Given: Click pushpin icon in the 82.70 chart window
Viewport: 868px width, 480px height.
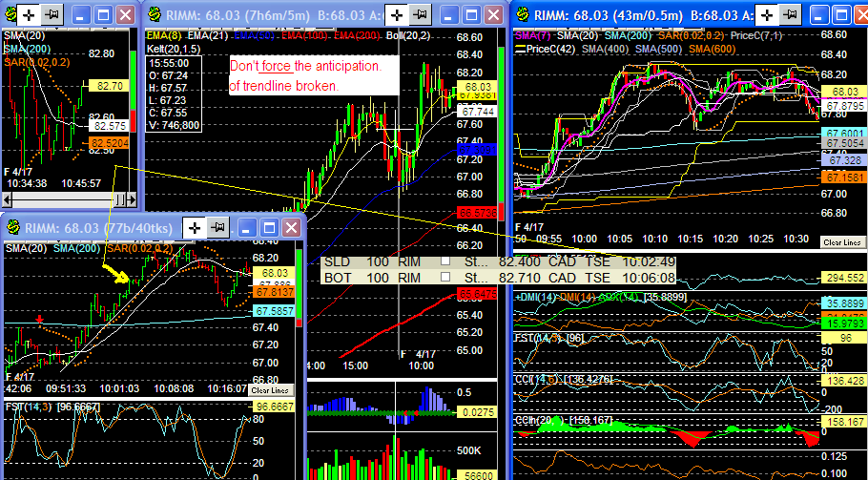Looking at the screenshot, I should [x=52, y=15].
